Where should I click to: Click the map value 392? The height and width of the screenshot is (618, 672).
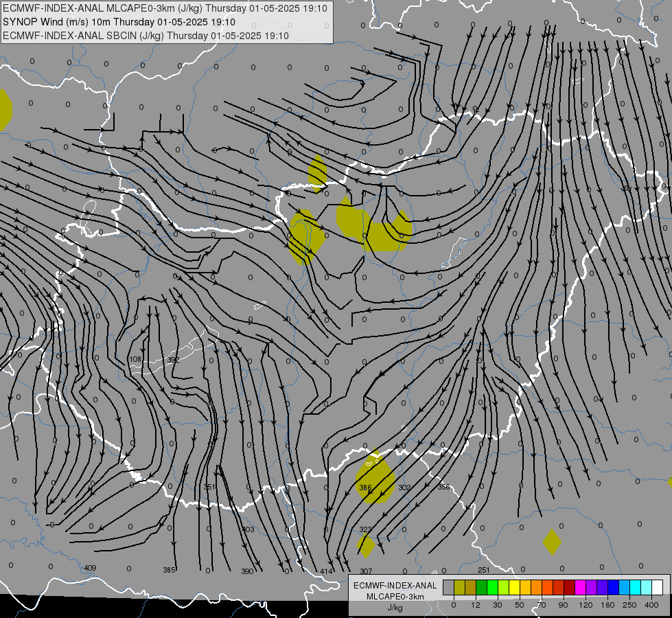point(173,360)
